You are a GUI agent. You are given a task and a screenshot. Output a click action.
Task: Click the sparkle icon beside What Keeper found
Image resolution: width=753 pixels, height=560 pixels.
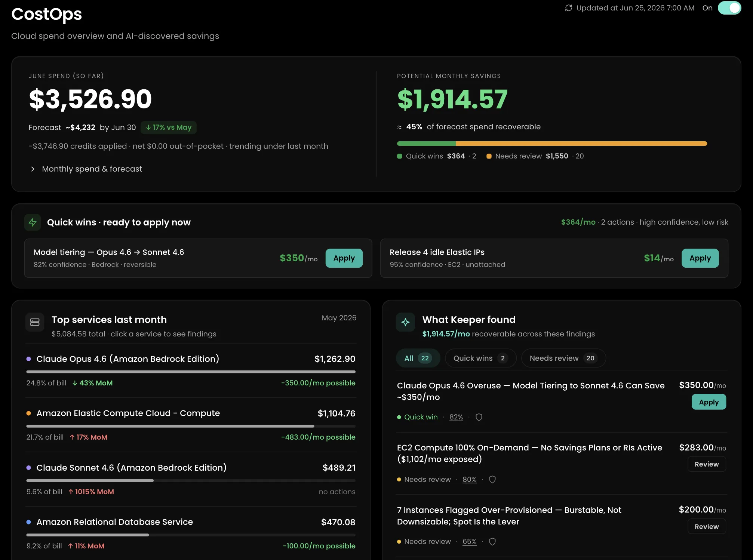click(x=405, y=322)
